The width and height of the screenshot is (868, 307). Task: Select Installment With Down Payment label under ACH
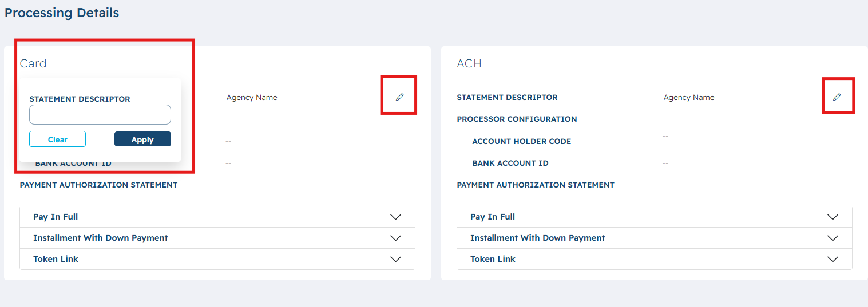click(x=538, y=238)
